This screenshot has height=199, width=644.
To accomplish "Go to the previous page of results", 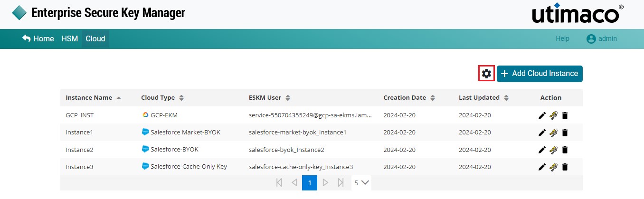I will click(x=294, y=182).
